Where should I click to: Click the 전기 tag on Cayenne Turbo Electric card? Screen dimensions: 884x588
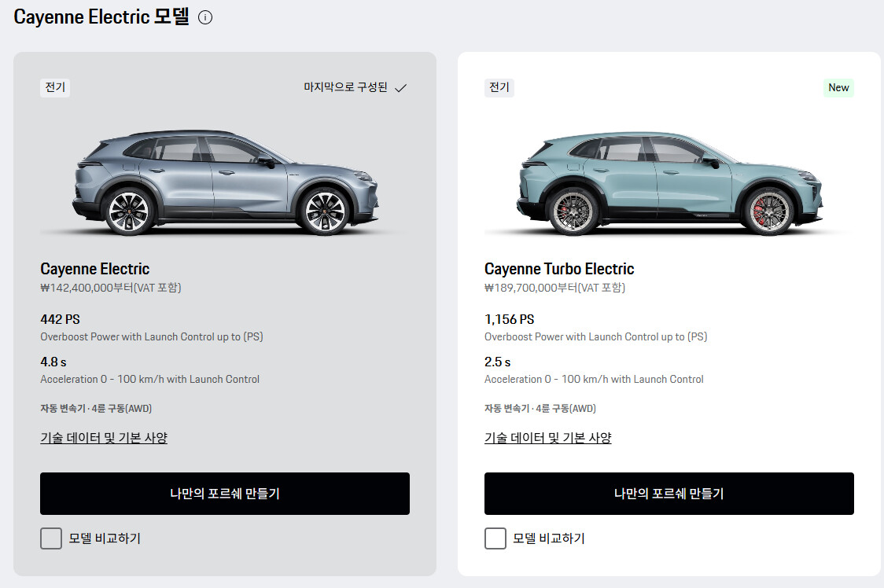pyautogui.click(x=499, y=87)
